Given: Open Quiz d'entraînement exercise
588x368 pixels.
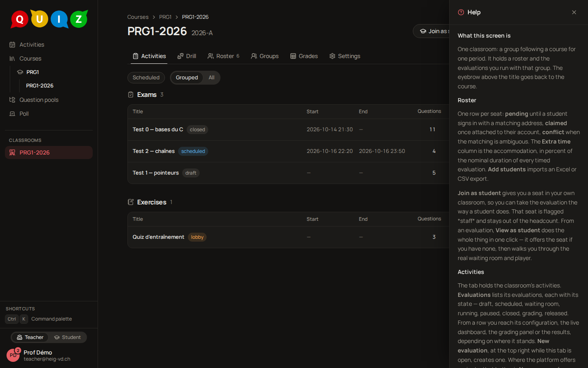Looking at the screenshot, I should [158, 237].
